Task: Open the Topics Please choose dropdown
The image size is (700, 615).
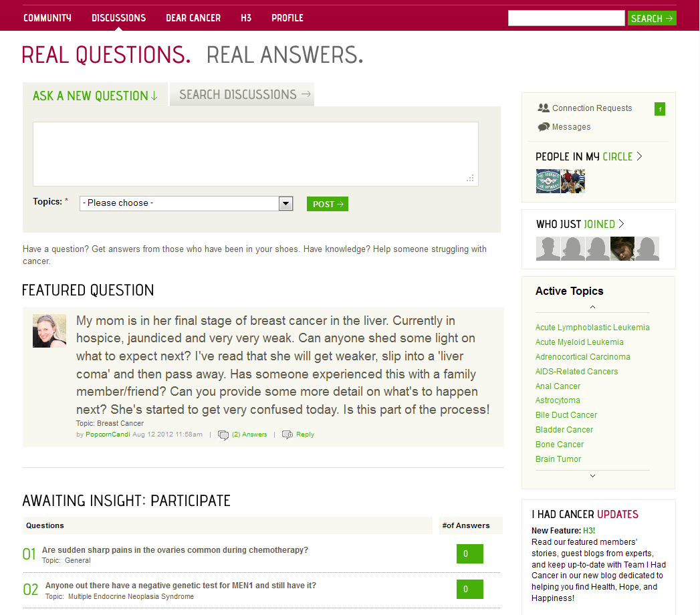Action: point(186,203)
